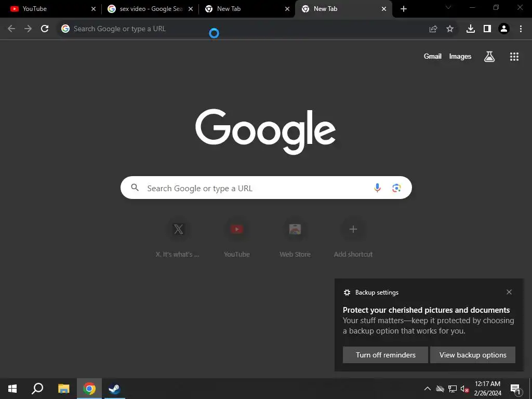Screen dimensions: 532x399
Task: Go back using the browser back arrow
Action: [x=11, y=29]
